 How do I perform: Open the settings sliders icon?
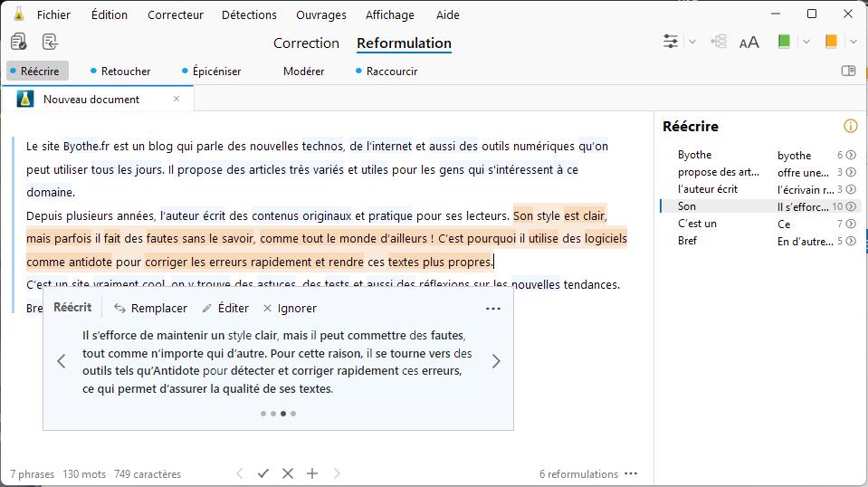pos(671,42)
